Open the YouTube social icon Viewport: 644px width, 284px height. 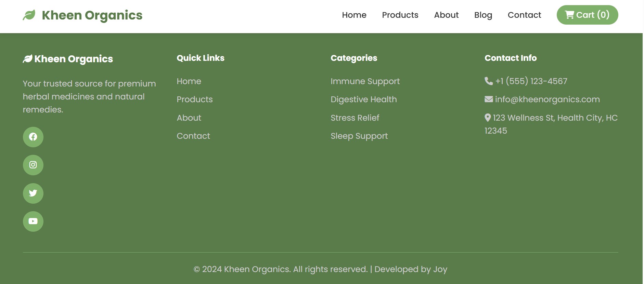pyautogui.click(x=33, y=221)
